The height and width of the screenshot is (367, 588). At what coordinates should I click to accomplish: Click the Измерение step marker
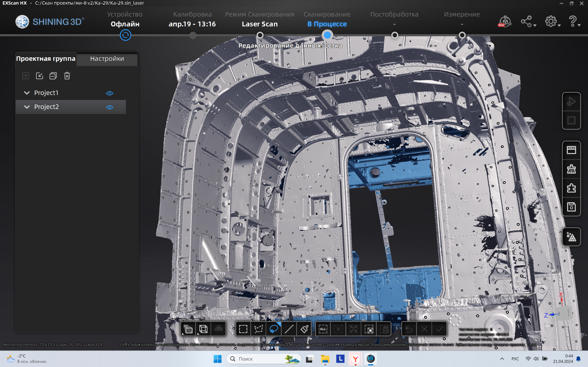pos(462,35)
